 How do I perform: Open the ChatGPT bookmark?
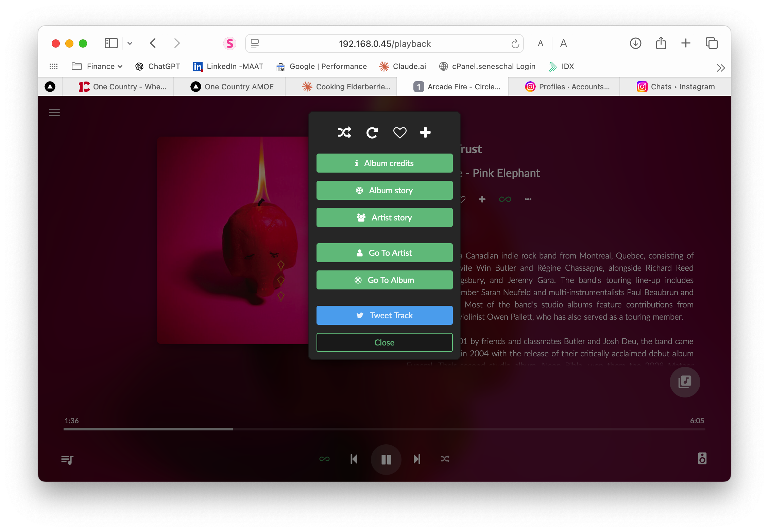tap(158, 67)
